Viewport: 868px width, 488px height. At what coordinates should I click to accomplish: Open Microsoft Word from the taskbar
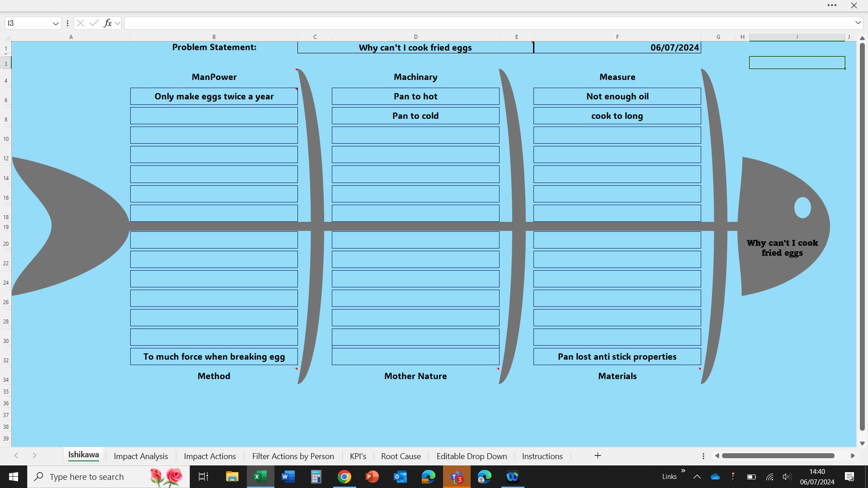click(288, 476)
